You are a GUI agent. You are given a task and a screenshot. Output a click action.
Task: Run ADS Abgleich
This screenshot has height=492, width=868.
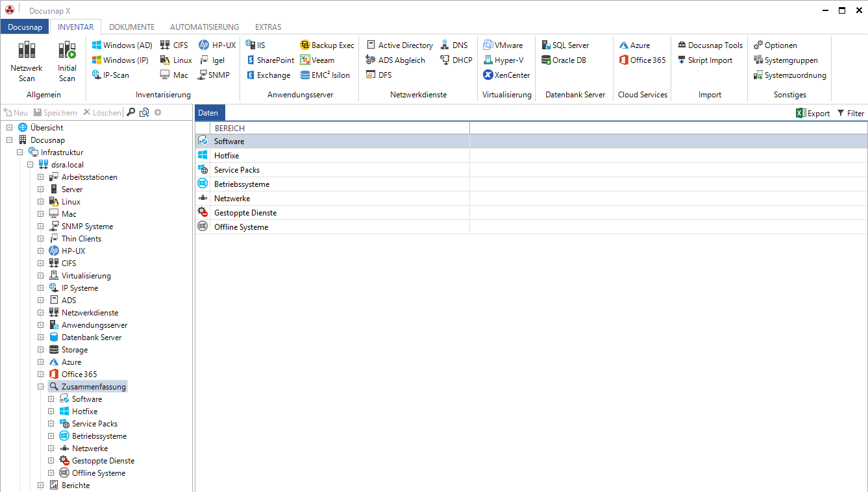[395, 60]
